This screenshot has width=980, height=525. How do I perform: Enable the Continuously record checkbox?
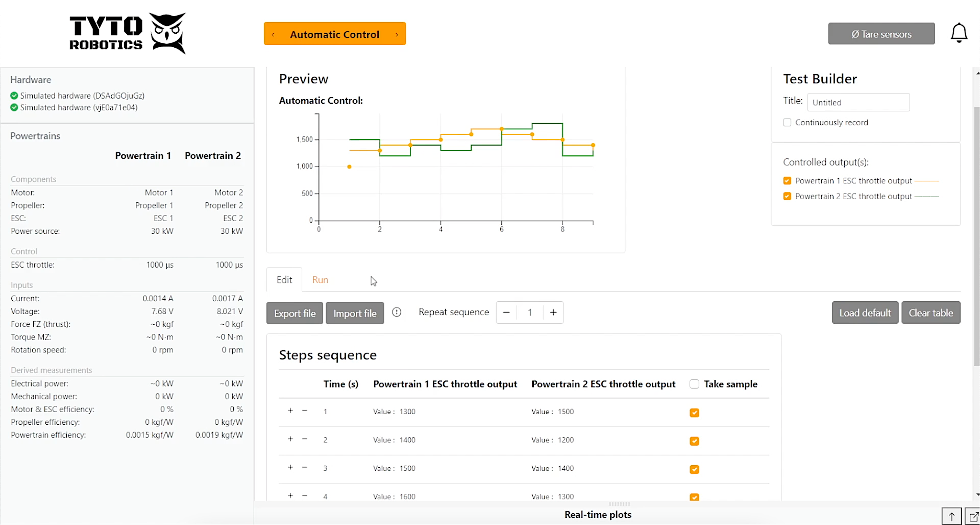(x=787, y=122)
